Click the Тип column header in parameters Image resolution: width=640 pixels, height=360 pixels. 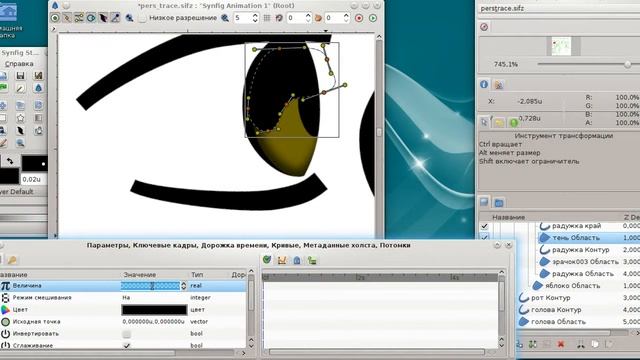coord(197,275)
